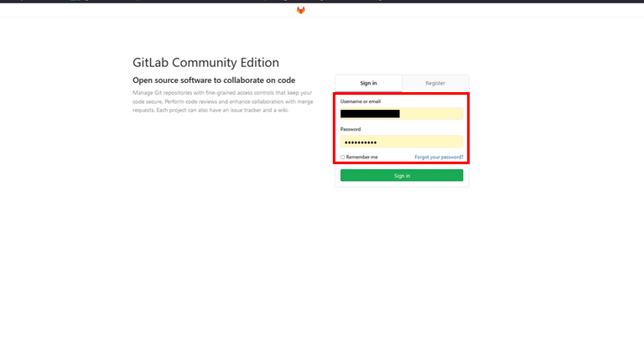
Task: Select the GitLab Community Edition heading
Action: 205,62
